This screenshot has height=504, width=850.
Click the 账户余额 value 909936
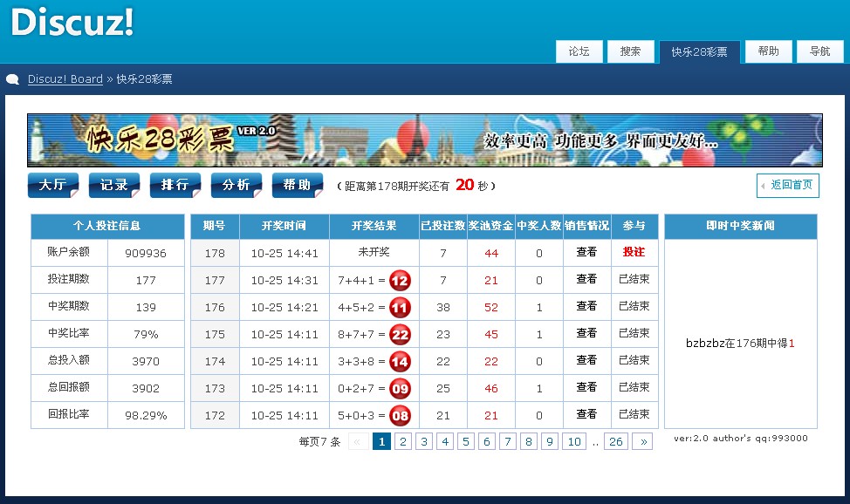(x=146, y=253)
